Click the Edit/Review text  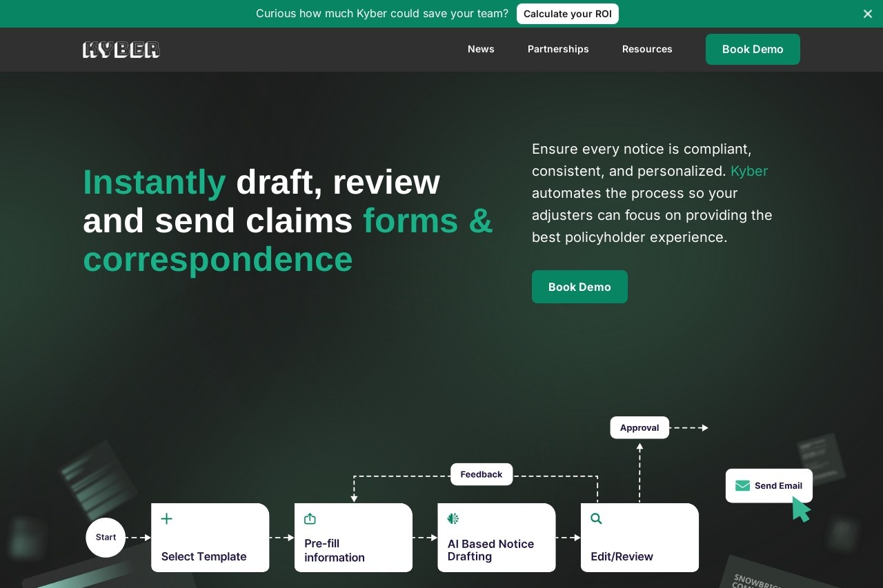(x=622, y=556)
